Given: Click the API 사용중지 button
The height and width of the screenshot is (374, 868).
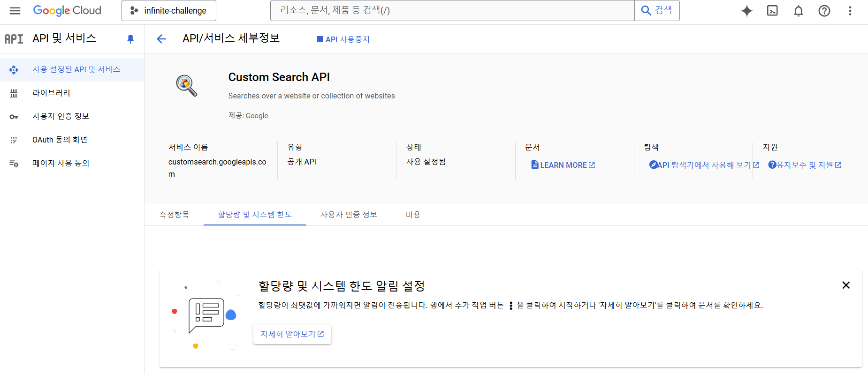Looking at the screenshot, I should pyautogui.click(x=343, y=39).
